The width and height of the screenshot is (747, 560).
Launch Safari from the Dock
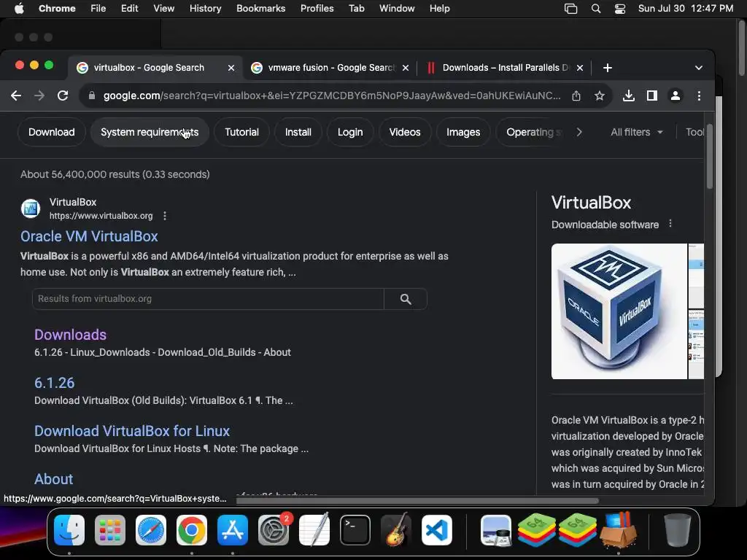[x=151, y=530]
